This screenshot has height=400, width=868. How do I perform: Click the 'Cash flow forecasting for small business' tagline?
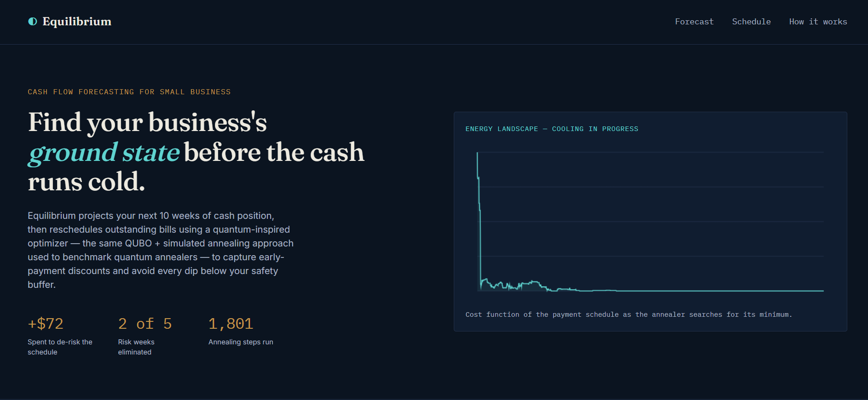[x=129, y=92]
